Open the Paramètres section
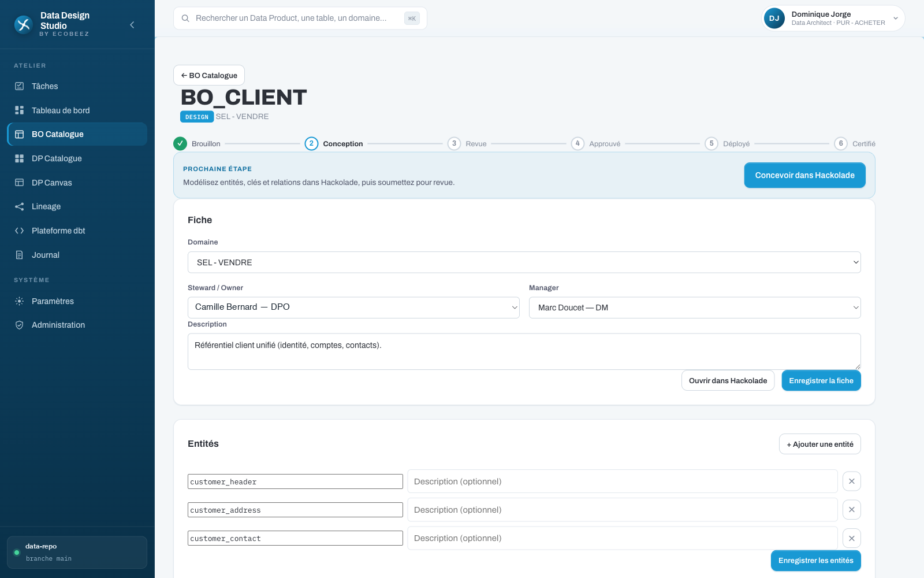 coord(77,301)
